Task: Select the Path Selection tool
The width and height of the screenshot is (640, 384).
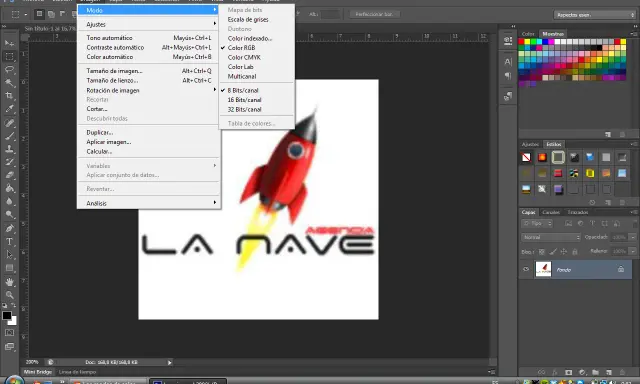Action: coord(9,255)
